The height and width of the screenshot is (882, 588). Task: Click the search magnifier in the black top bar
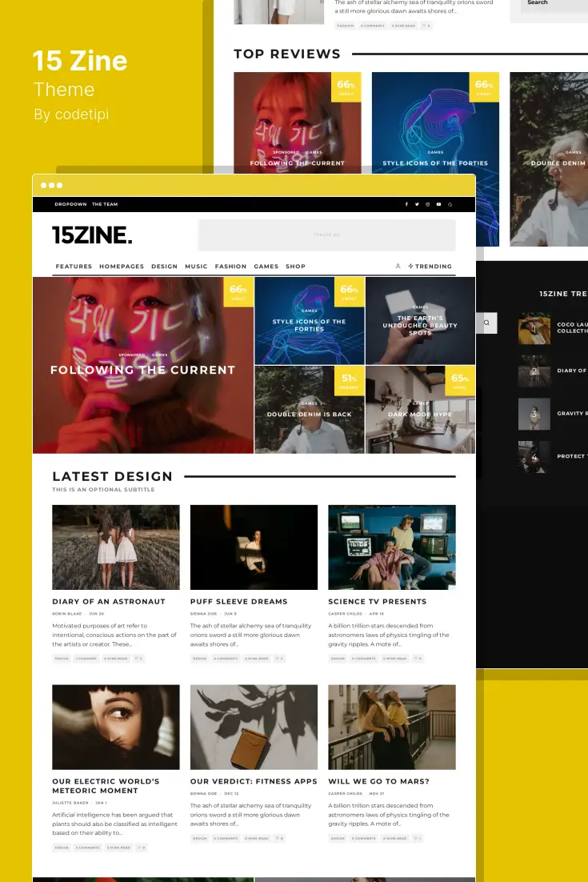click(450, 204)
